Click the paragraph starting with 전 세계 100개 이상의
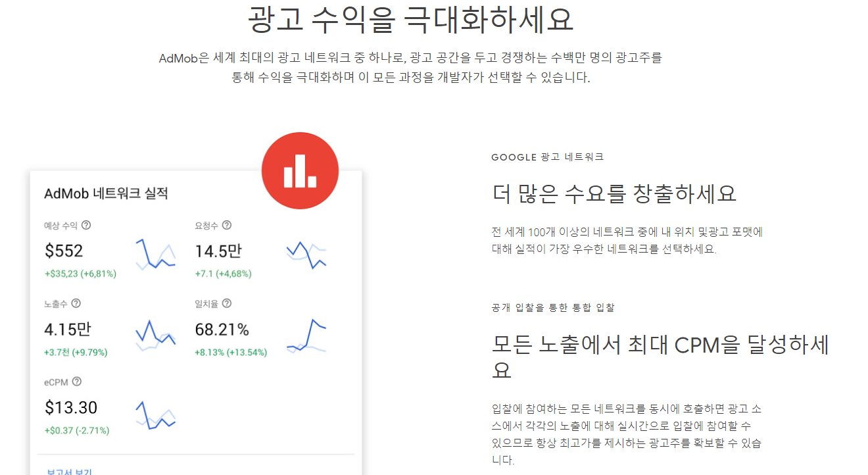The width and height of the screenshot is (868, 475). click(x=627, y=241)
